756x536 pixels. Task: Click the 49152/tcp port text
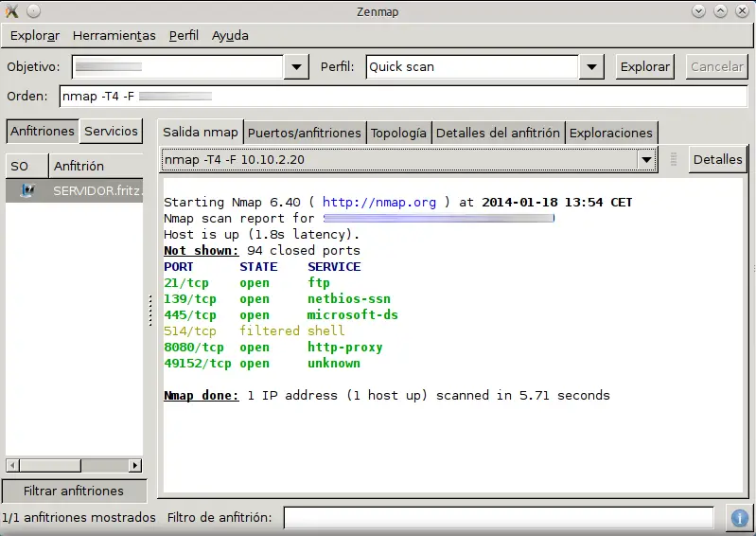pos(198,364)
